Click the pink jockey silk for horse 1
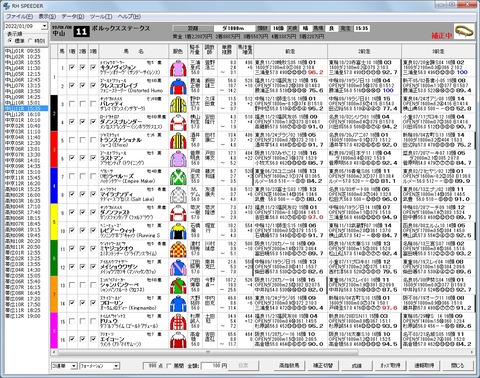 178,68
